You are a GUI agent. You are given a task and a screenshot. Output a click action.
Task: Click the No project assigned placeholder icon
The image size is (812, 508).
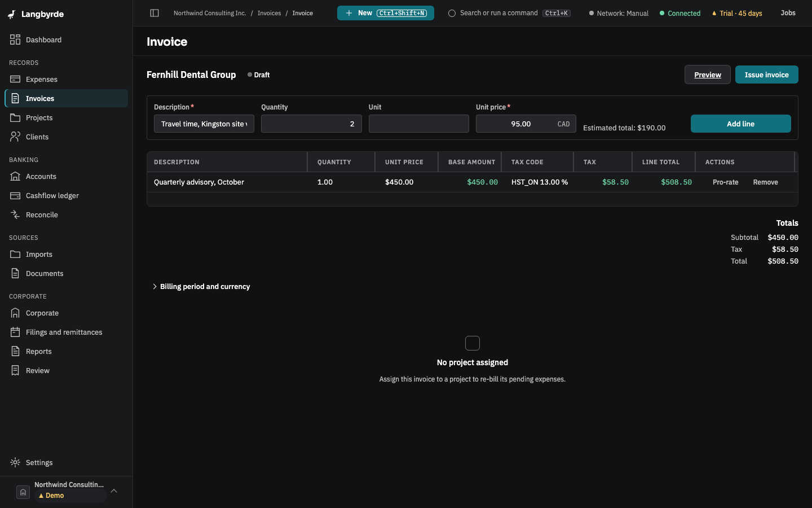pyautogui.click(x=473, y=343)
